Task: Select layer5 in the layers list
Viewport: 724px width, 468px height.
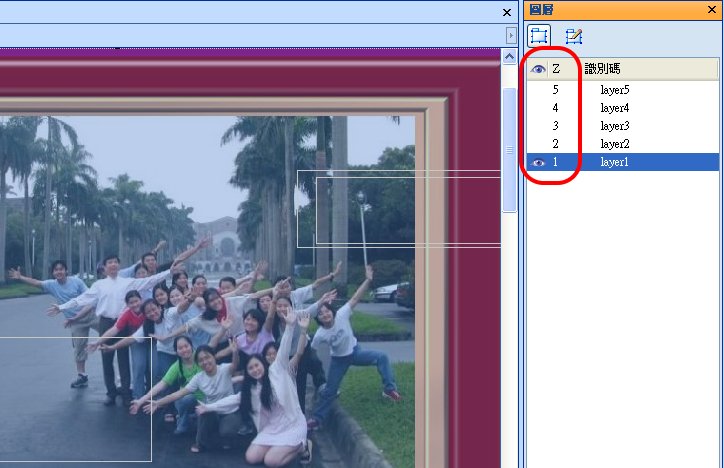Action: [x=614, y=90]
